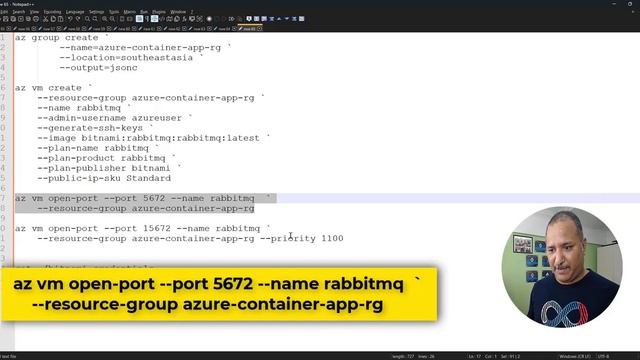Click '--output=jsonc' line

[98, 68]
